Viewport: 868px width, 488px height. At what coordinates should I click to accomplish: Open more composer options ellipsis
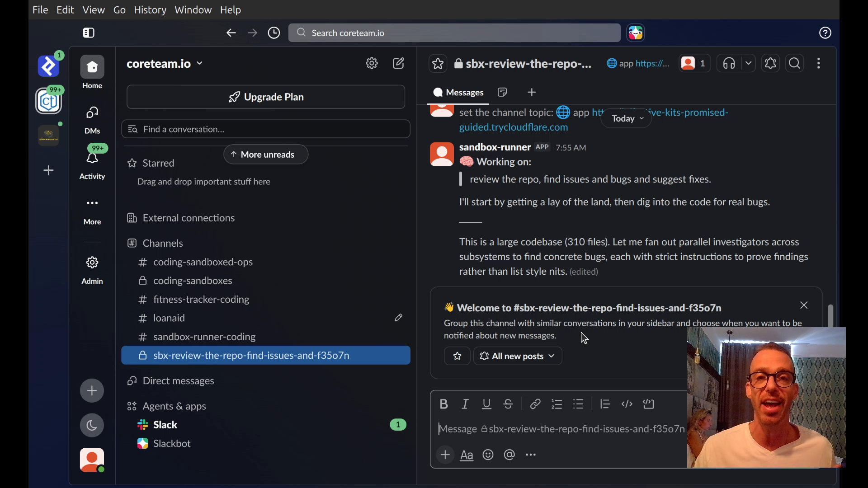(531, 455)
